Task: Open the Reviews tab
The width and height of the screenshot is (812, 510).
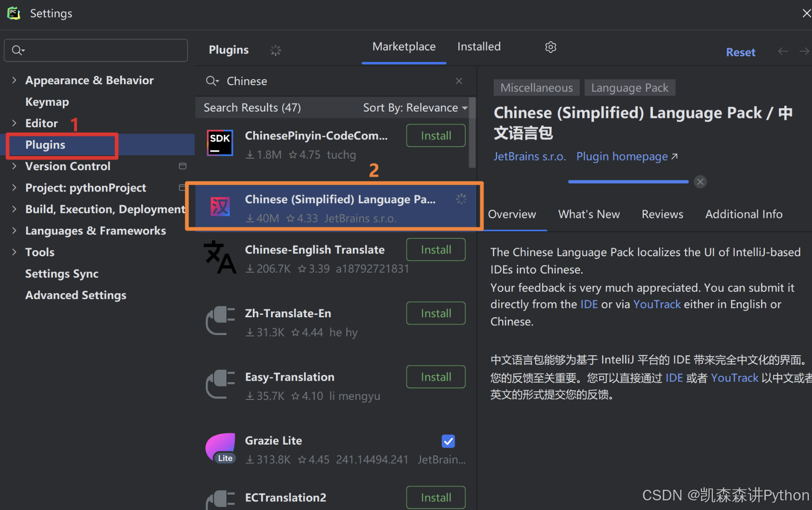Action: click(x=662, y=214)
